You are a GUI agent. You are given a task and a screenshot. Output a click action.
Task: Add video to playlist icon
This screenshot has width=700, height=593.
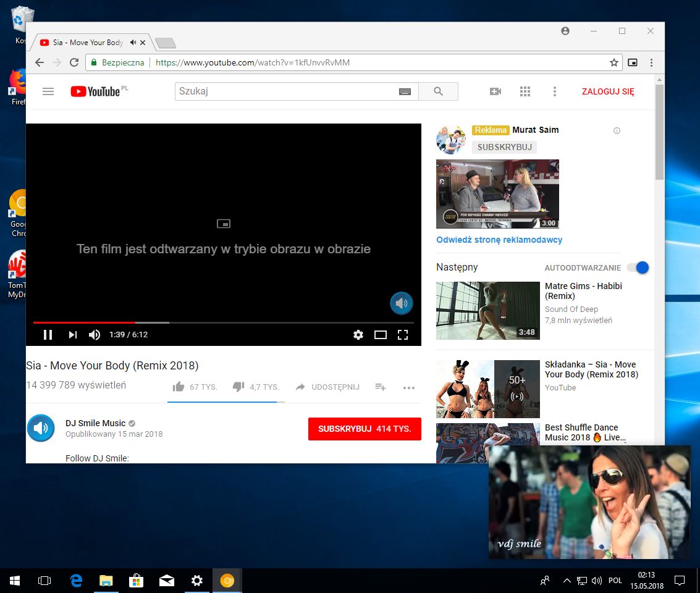pos(381,387)
